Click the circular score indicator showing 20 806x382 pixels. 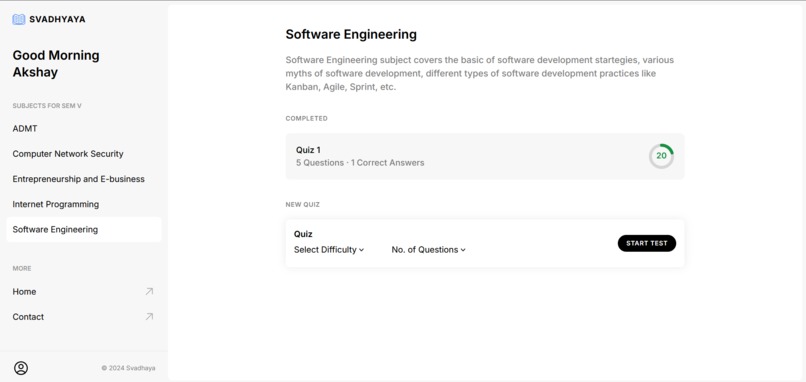661,156
